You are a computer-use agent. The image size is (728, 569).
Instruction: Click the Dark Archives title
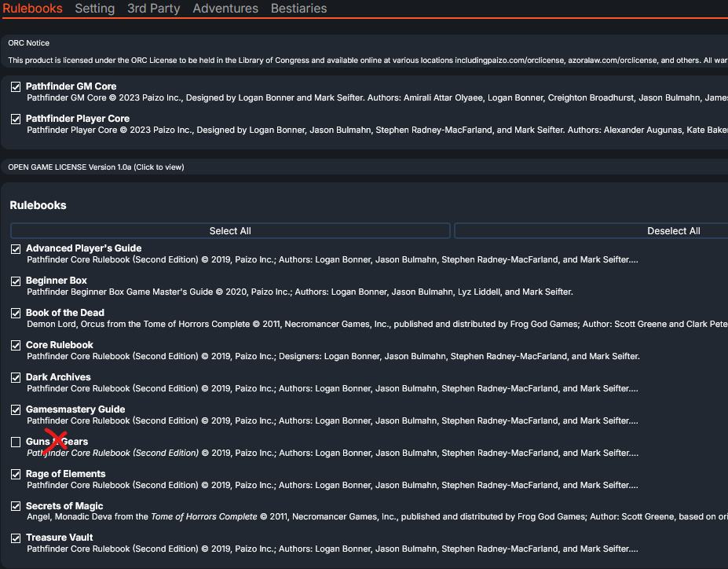coord(58,377)
